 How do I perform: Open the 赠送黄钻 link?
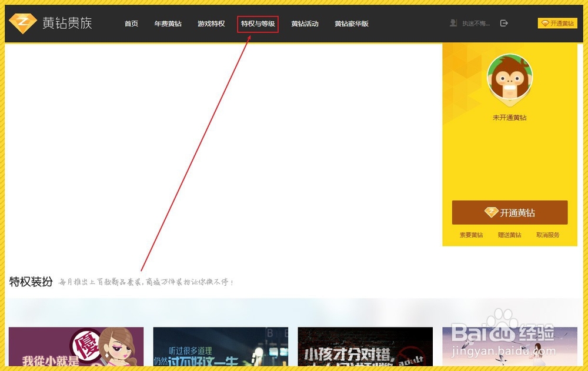510,235
